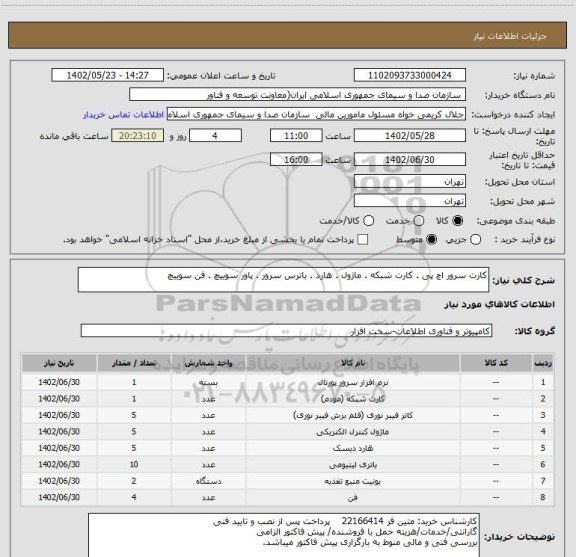Image resolution: width=576 pixels, height=557 pixels.
Task: Click the validity time field 16:00
Action: 296,159
